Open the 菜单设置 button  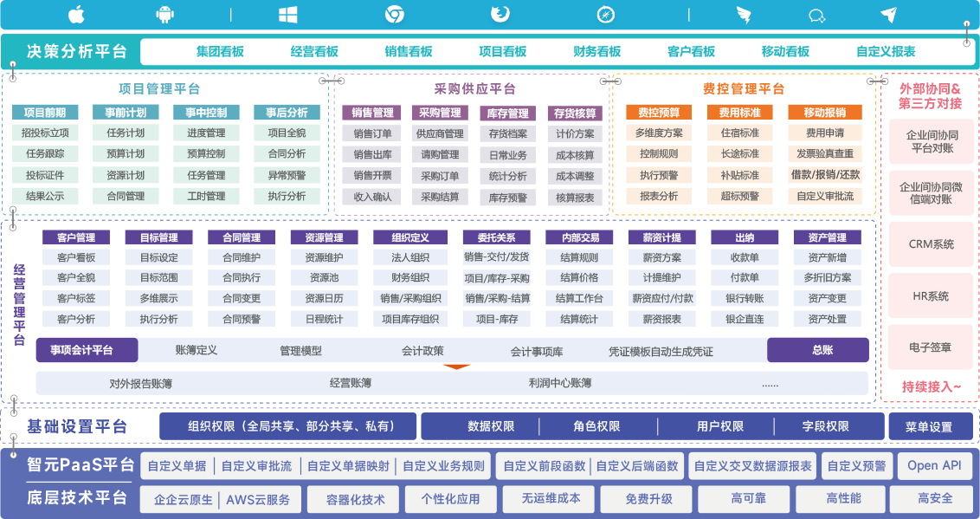pyautogui.click(x=928, y=426)
